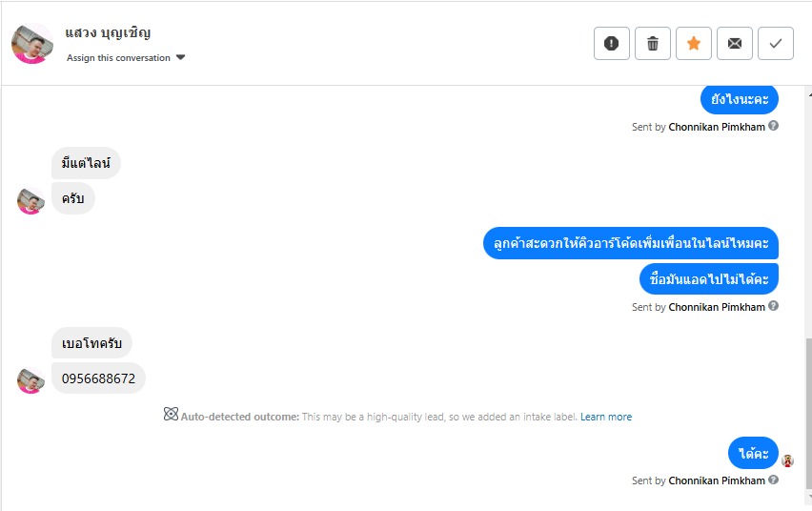Star this conversation as follow-up
Viewport: 812px width, 511px height.
(x=694, y=43)
